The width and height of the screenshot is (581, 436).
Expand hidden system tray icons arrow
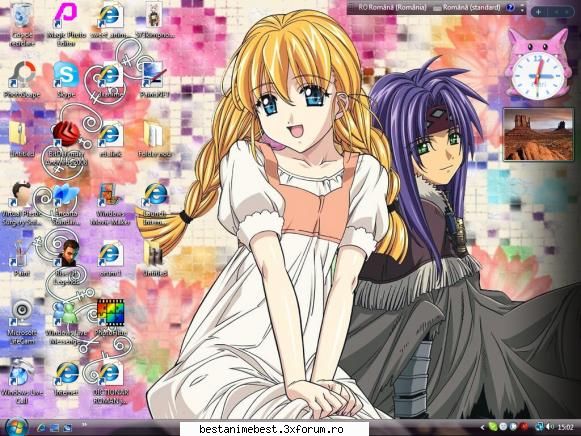point(482,427)
